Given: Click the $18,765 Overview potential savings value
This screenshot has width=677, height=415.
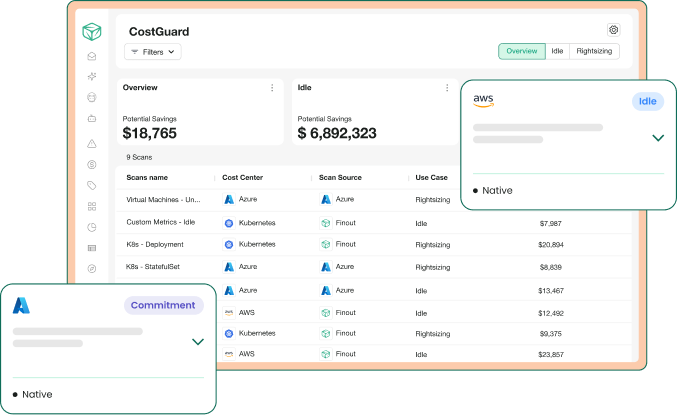Looking at the screenshot, I should click(149, 133).
